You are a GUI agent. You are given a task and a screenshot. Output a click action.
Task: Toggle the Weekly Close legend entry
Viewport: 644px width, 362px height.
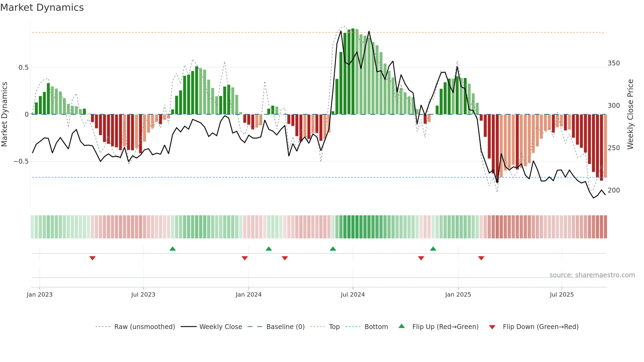[211, 327]
